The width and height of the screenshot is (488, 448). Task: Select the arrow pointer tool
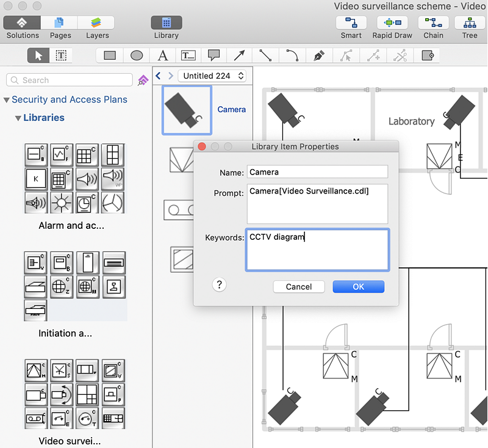pyautogui.click(x=38, y=56)
